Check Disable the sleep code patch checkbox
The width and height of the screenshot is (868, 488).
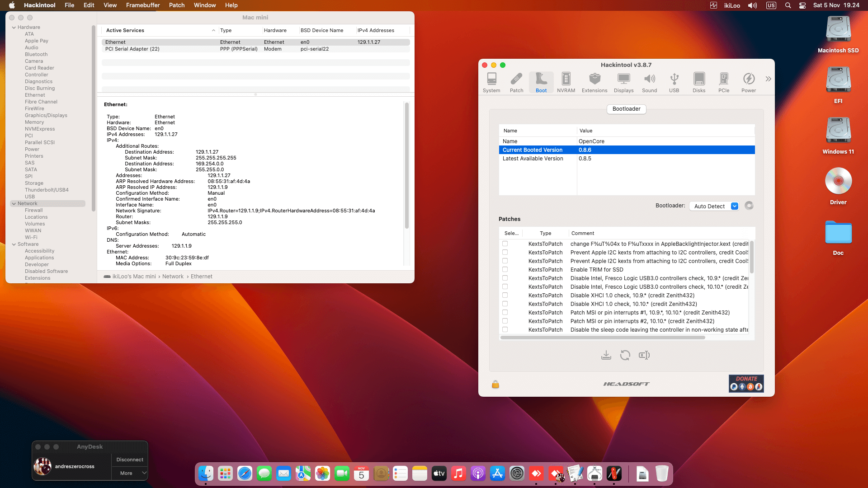point(505,329)
